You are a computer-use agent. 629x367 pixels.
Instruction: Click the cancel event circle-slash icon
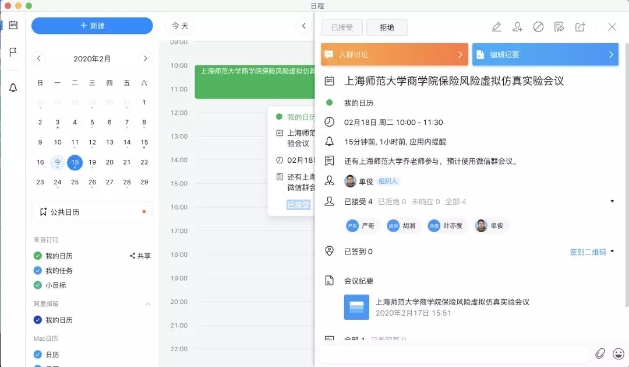[538, 27]
